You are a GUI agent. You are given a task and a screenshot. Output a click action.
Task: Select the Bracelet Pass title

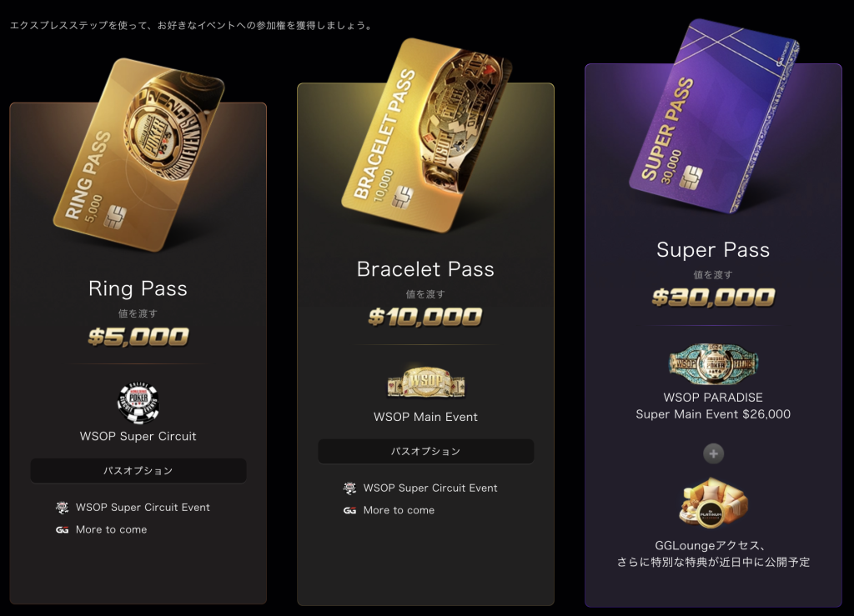(x=425, y=268)
